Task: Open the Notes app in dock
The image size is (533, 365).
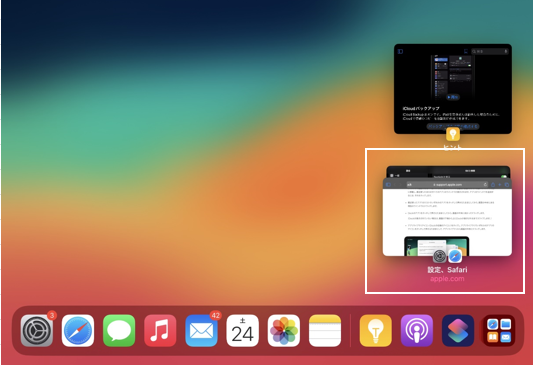Action: [x=325, y=330]
